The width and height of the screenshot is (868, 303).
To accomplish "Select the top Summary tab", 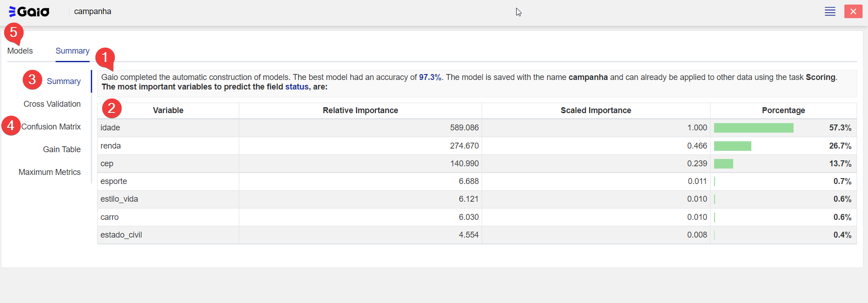I will coord(72,51).
